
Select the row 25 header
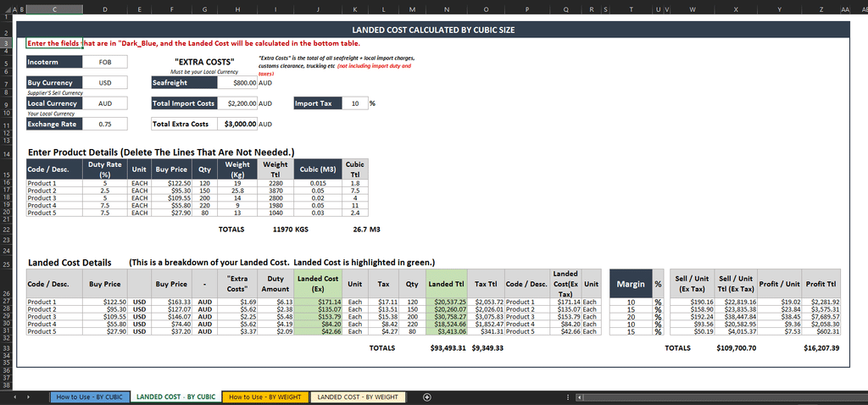click(6, 263)
